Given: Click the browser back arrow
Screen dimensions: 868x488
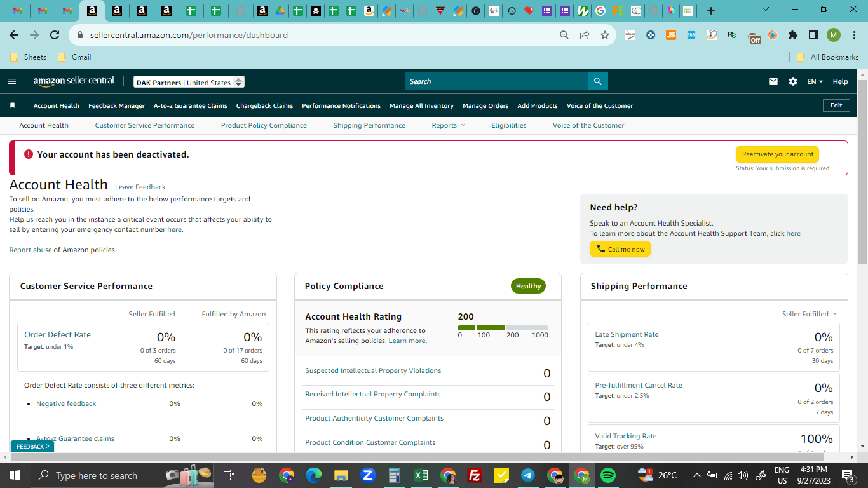Looking at the screenshot, I should (14, 35).
